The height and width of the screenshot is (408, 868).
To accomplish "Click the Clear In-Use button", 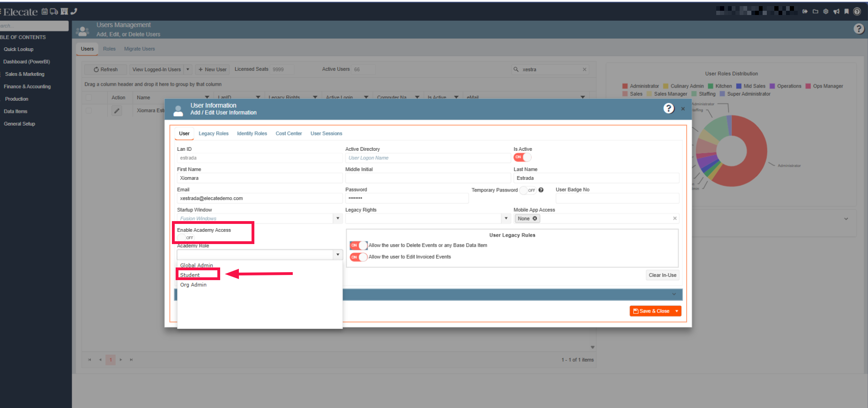I will 662,275.
